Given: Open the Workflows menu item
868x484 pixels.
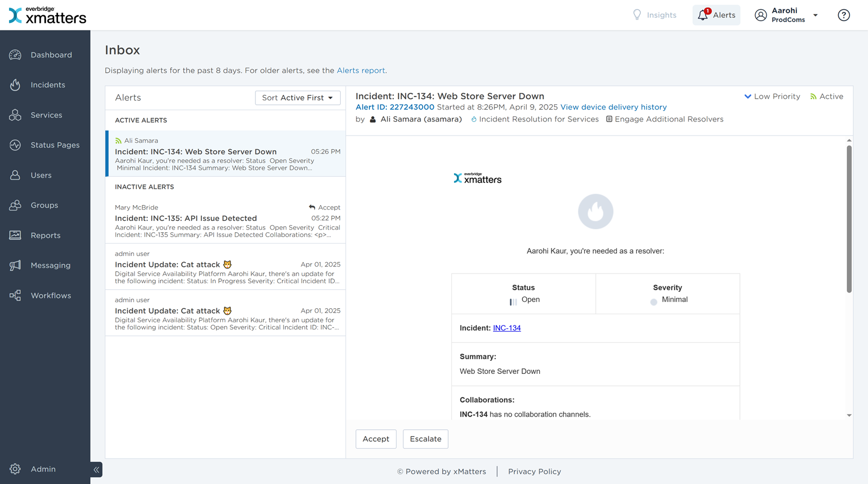Looking at the screenshot, I should (50, 296).
